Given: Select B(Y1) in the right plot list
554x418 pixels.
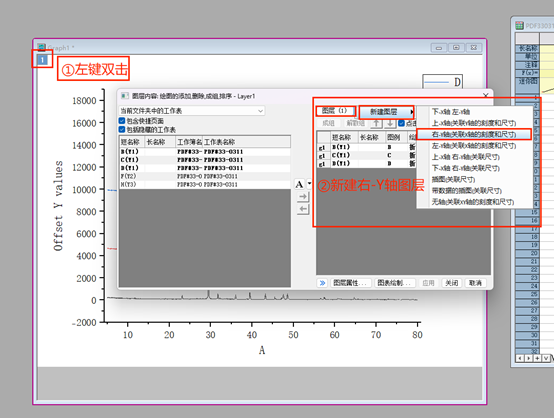Looking at the screenshot, I should [367, 147].
